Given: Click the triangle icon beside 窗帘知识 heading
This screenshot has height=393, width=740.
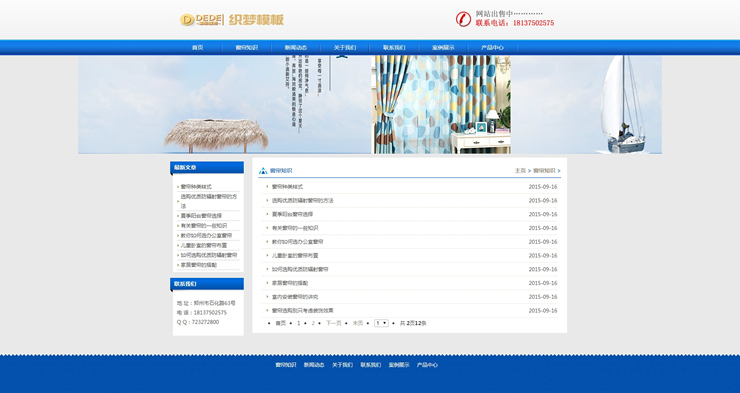Looking at the screenshot, I should point(263,171).
